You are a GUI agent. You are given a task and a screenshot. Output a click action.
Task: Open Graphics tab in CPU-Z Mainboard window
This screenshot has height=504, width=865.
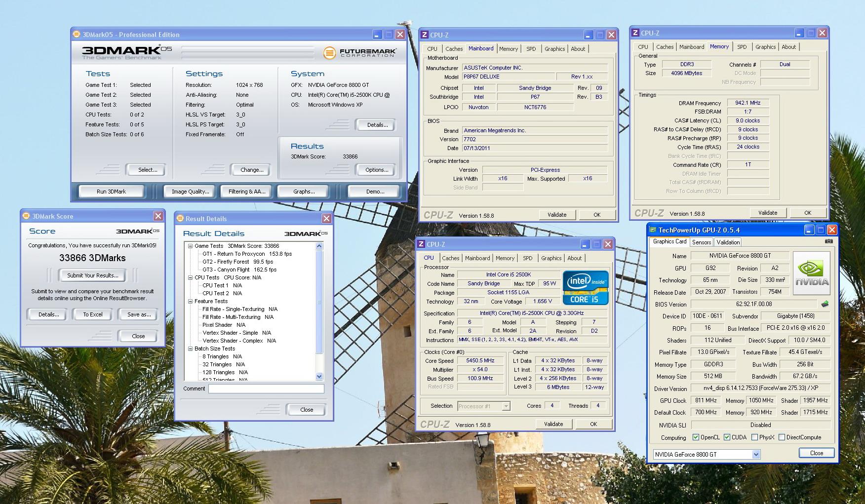click(x=554, y=49)
